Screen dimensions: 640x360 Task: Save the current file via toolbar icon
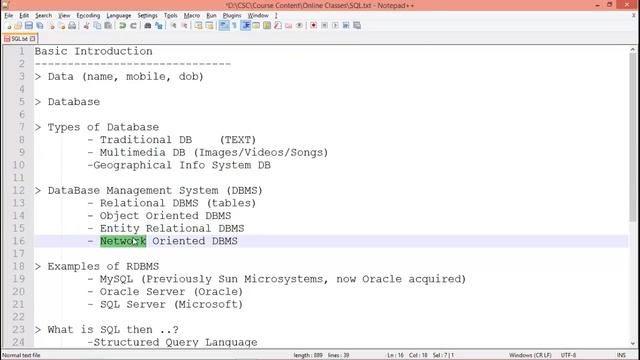click(29, 25)
